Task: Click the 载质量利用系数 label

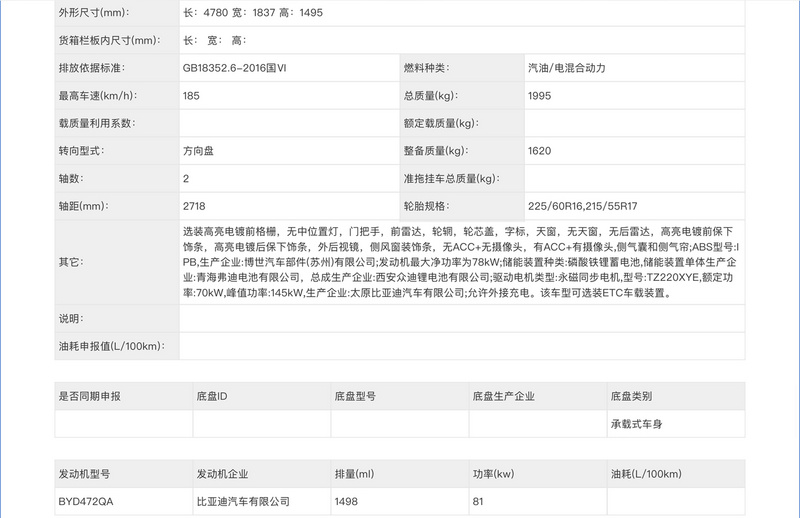Action: point(97,123)
